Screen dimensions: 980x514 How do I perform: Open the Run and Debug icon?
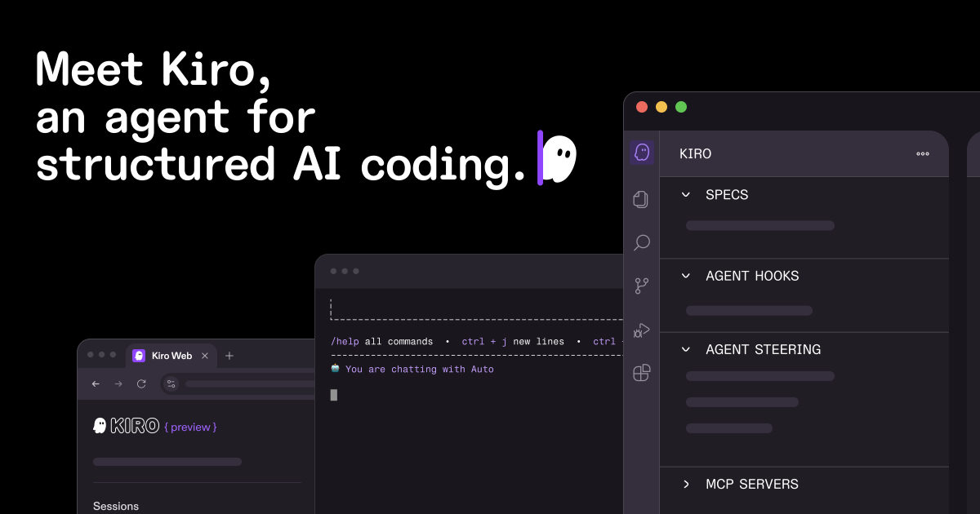642,330
